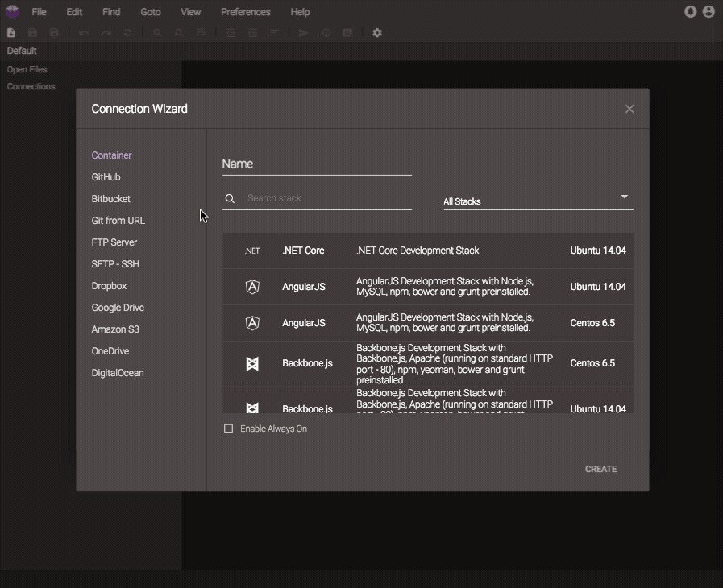The image size is (723, 588).
Task: Click the send arrow icon in toolbar
Action: click(303, 33)
